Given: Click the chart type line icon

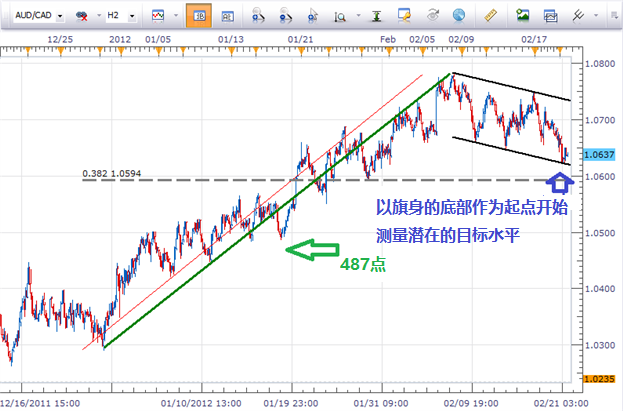Looking at the screenshot, I should pos(157,17).
